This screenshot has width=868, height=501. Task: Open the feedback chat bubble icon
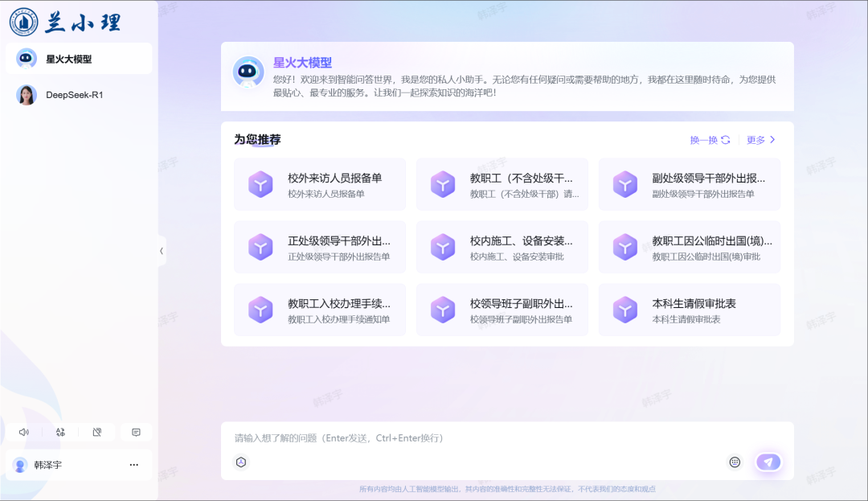point(135,432)
